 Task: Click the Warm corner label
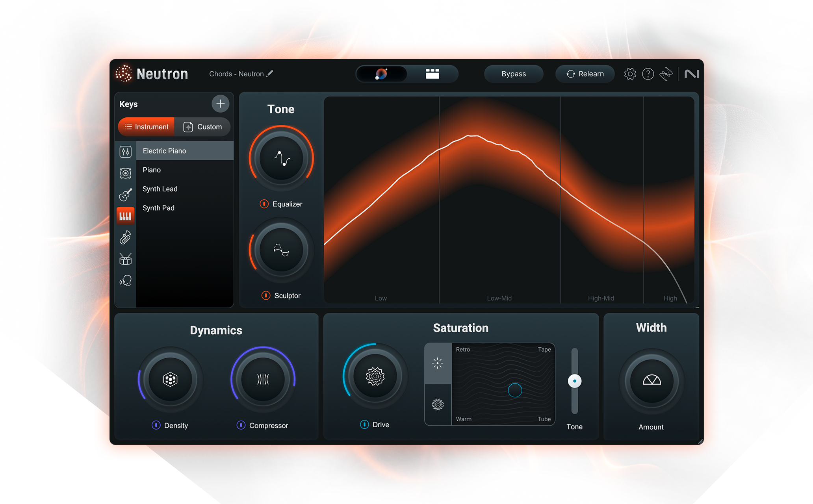(x=464, y=419)
